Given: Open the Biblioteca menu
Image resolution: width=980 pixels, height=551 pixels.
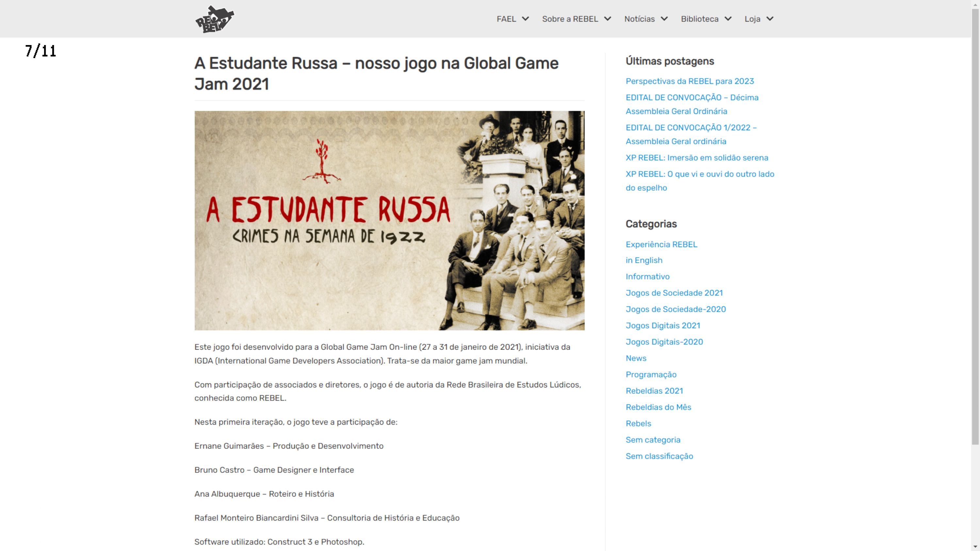Looking at the screenshot, I should click(700, 19).
